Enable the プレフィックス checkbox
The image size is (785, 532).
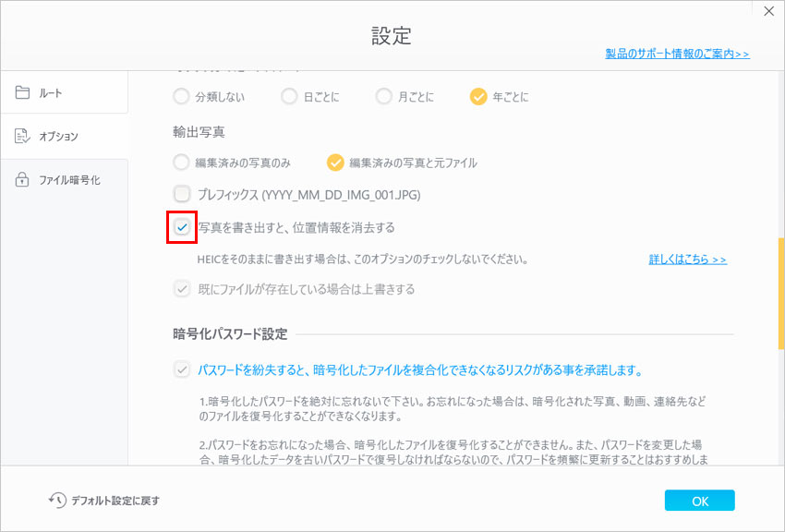[181, 194]
